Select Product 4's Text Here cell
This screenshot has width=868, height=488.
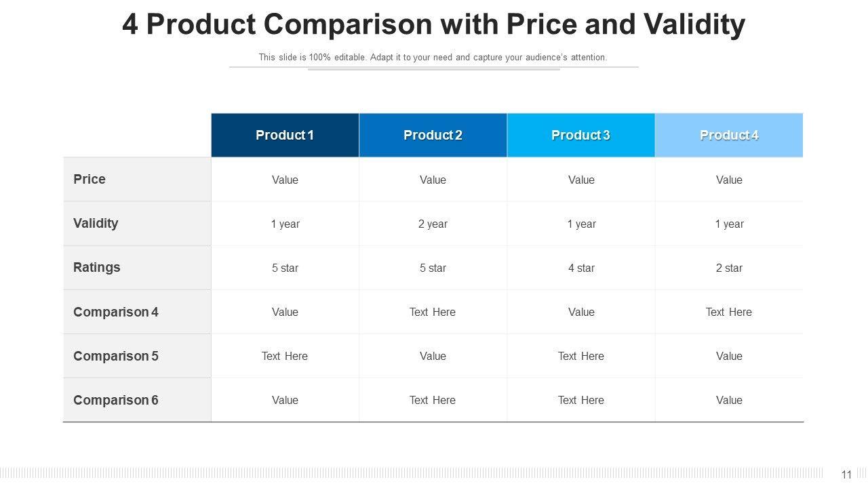click(729, 312)
